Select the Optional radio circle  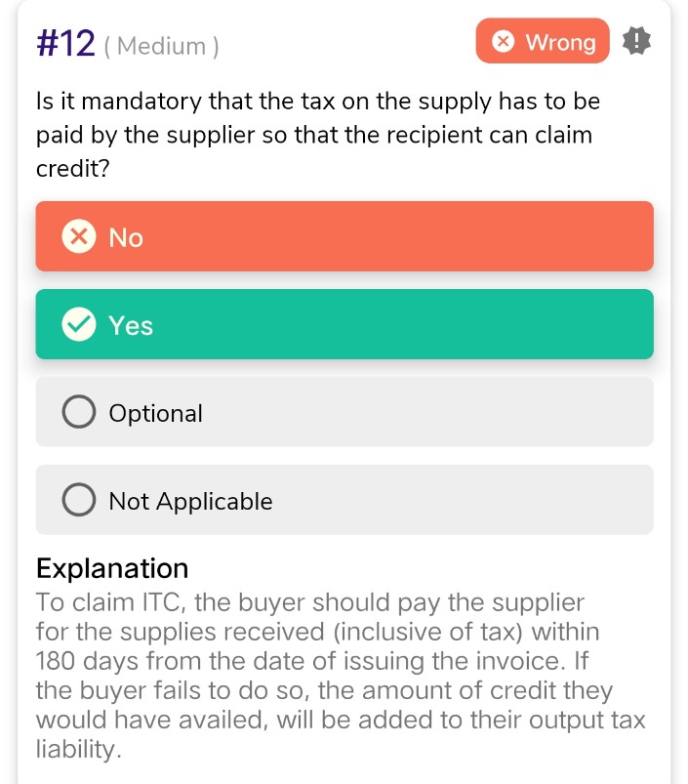pos(79,413)
